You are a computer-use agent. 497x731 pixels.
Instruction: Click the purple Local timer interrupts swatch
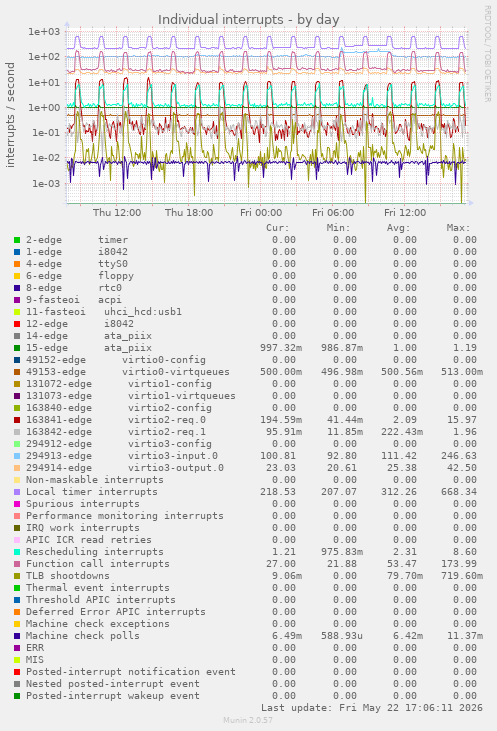tap(17, 492)
